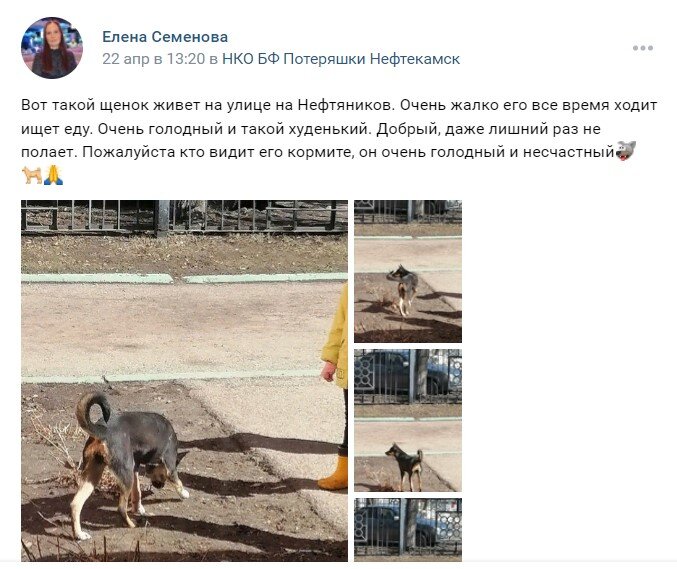The image size is (677, 569).
Task: Click the gray wolf emoji in the post text
Action: (626, 150)
